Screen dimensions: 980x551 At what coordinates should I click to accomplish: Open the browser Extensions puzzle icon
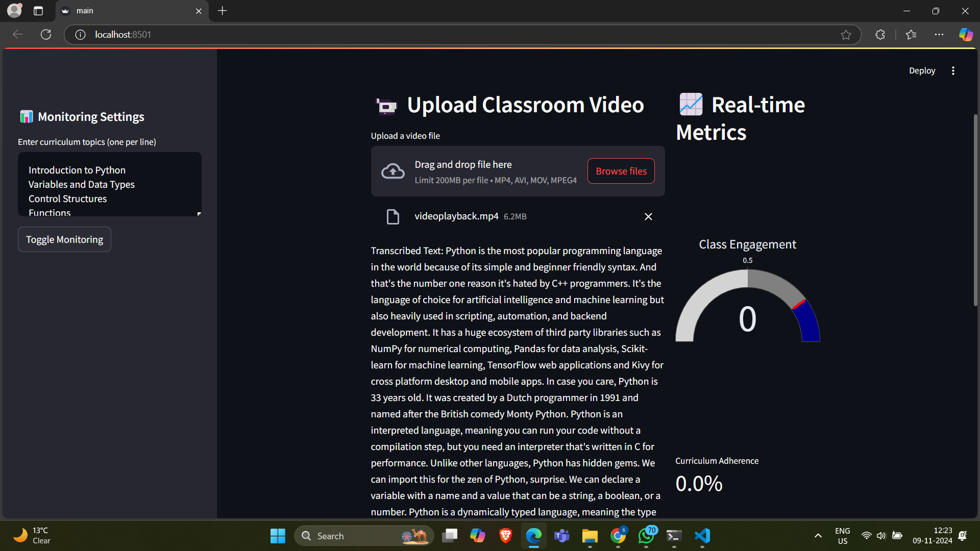pos(880,35)
